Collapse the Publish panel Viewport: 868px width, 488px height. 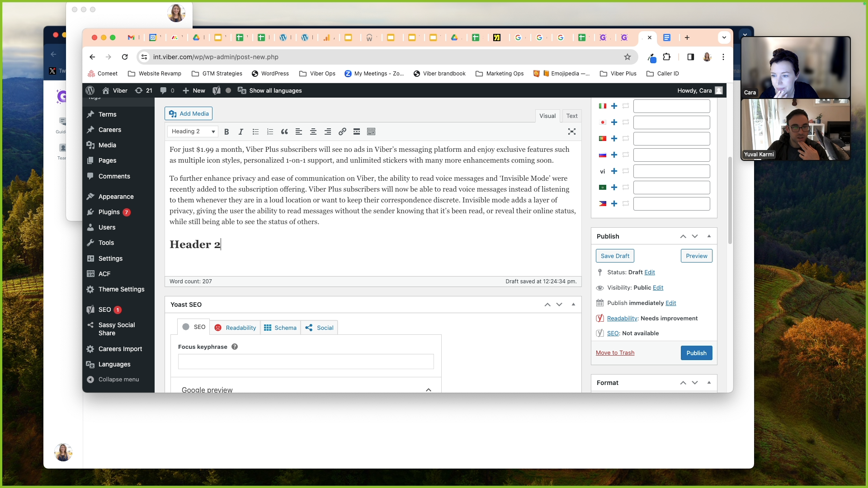point(709,236)
